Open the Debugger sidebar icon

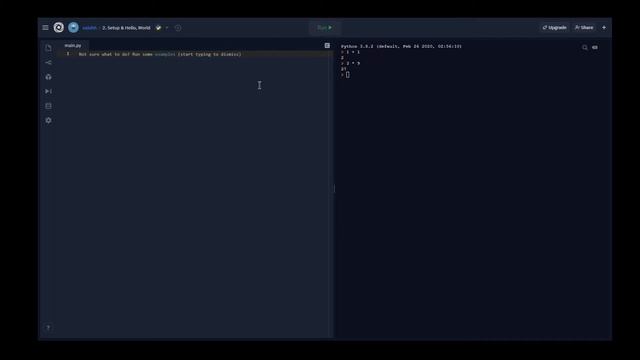click(49, 91)
